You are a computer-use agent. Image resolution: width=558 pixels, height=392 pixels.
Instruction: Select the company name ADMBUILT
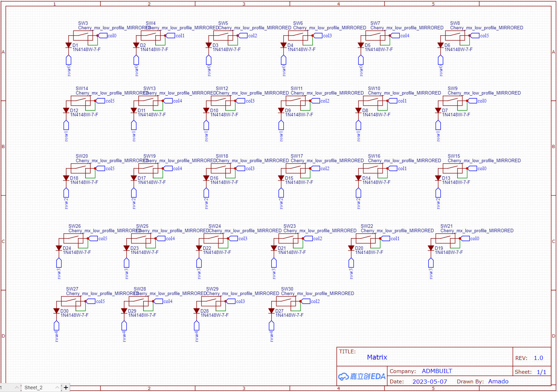[437, 371]
